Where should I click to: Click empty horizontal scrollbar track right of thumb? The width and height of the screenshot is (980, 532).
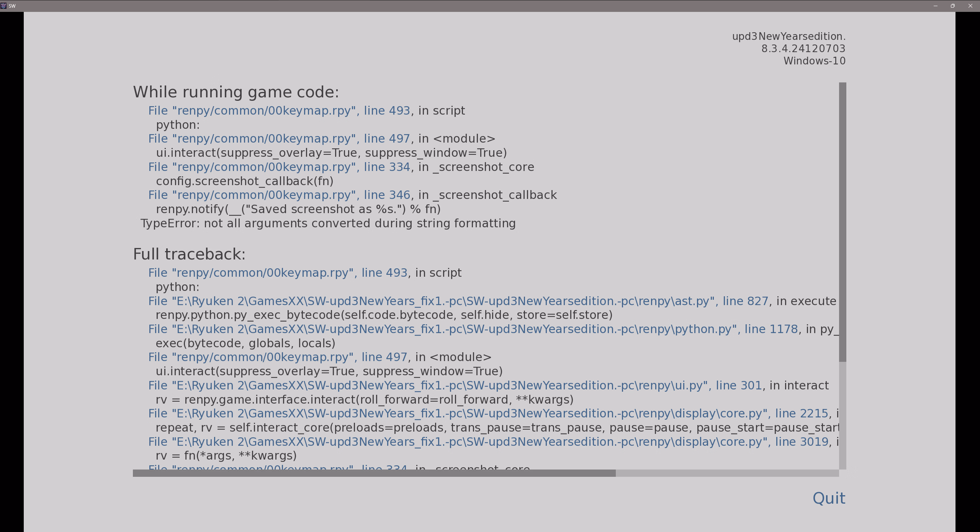[727, 473]
